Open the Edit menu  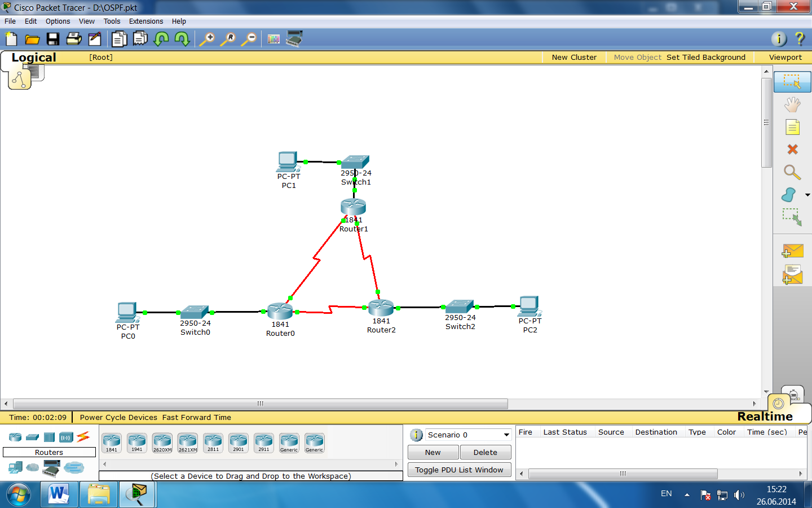30,21
